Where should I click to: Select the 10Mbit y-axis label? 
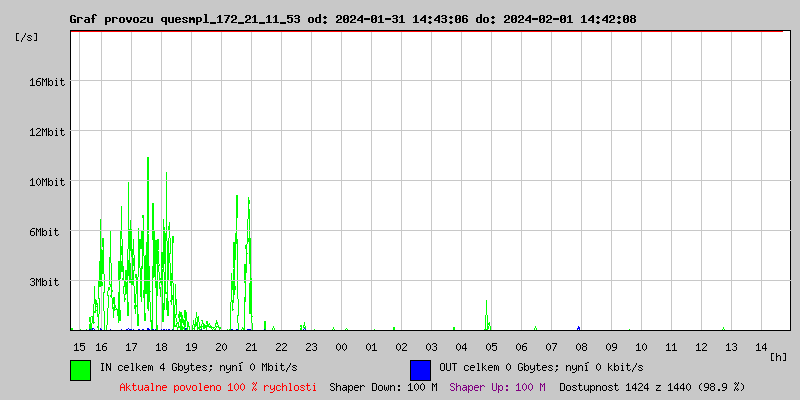[x=46, y=182]
